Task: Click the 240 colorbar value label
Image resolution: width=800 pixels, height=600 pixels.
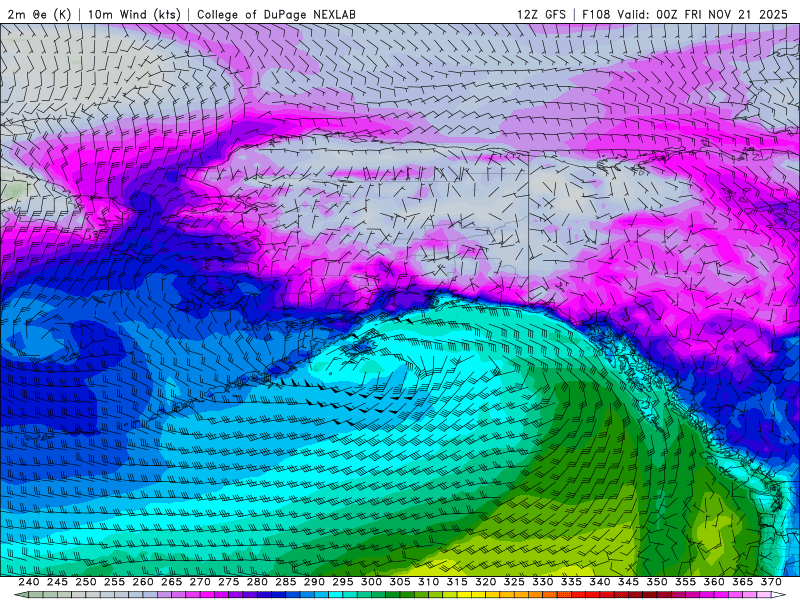Action: point(29,582)
